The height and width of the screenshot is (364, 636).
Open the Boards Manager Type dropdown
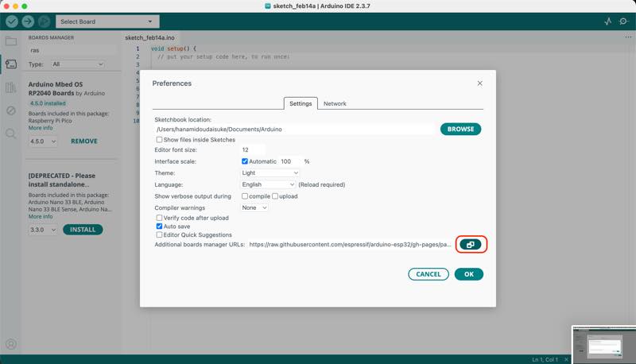(77, 64)
